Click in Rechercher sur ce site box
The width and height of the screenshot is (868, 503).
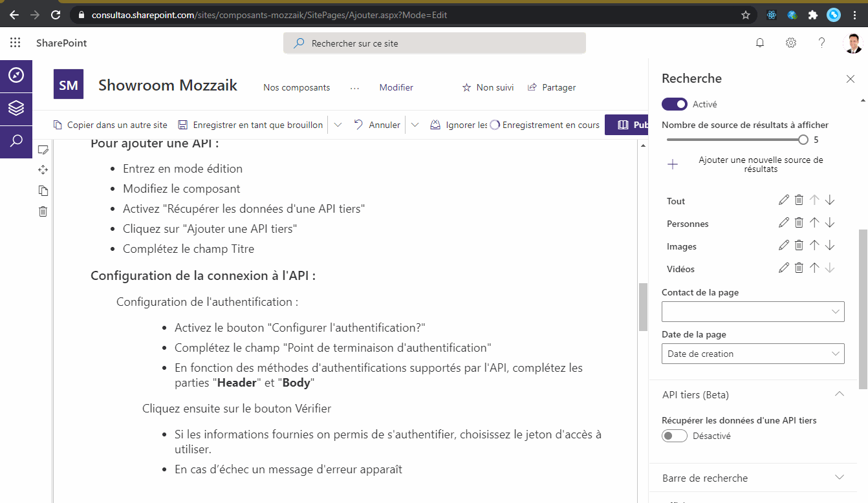(x=435, y=43)
